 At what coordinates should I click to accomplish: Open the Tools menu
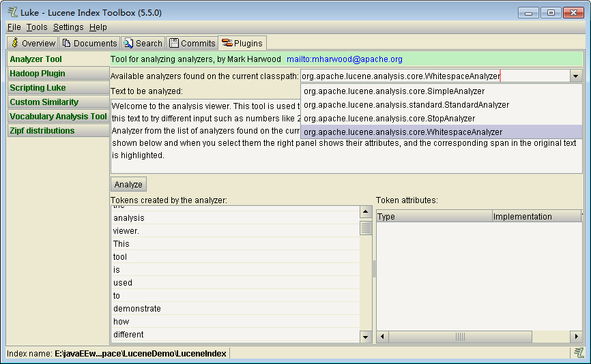37,27
